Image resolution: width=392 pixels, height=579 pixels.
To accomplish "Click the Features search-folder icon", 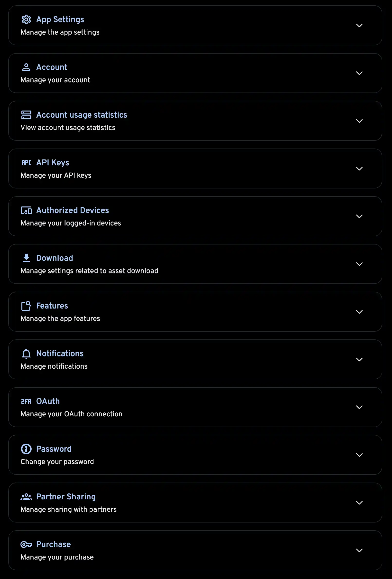I will pyautogui.click(x=26, y=306).
